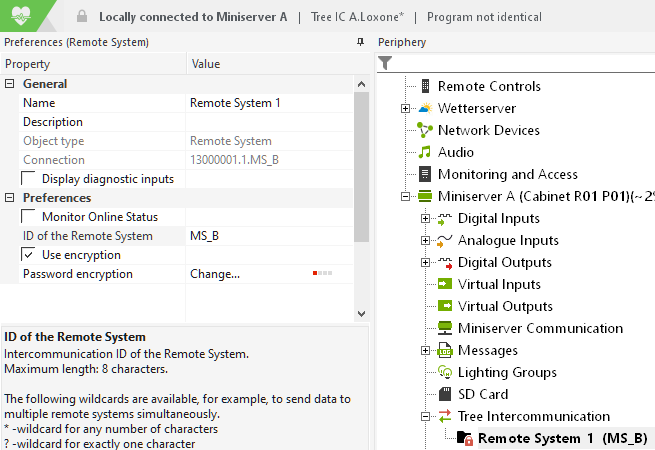
Task: Select the SD Card icon
Action: click(x=445, y=394)
